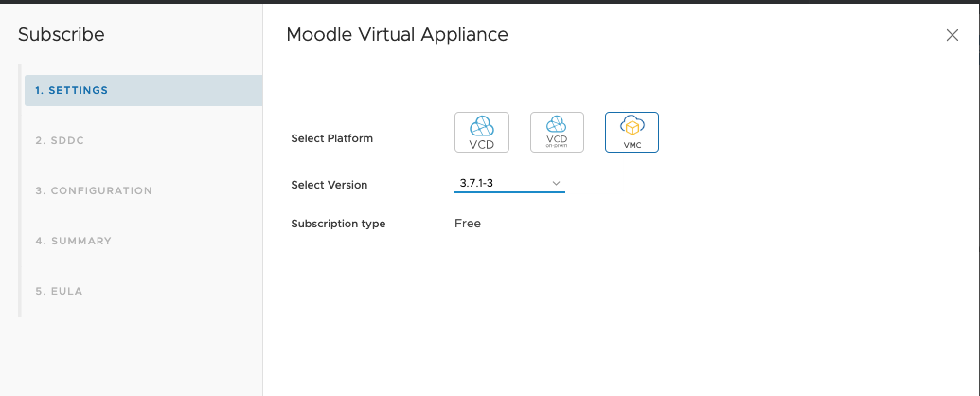Click the on-prem caption in the middle tile
The image size is (980, 396).
point(557,144)
